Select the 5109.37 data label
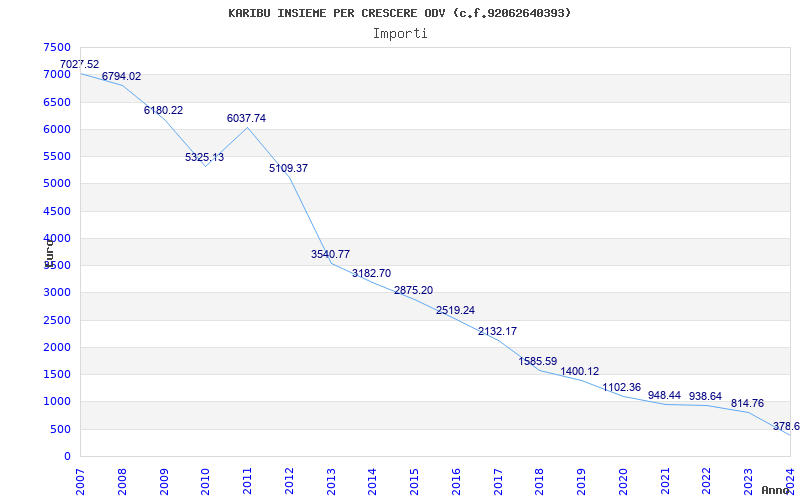 click(288, 168)
